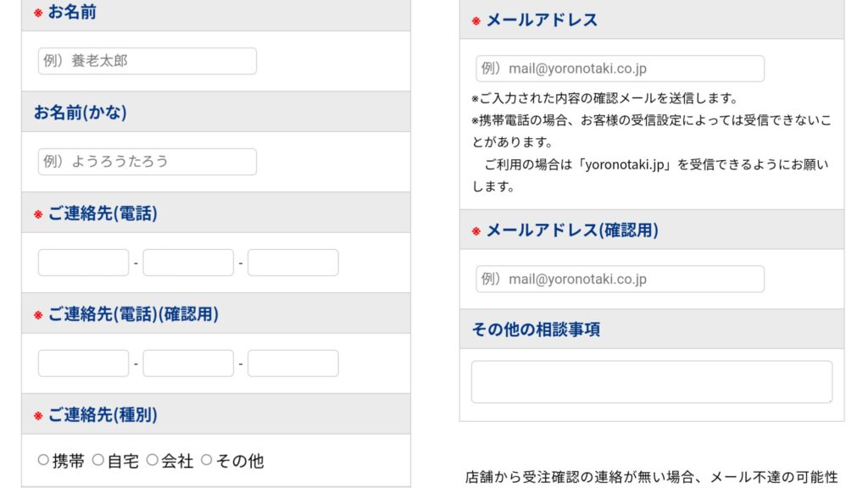Focus last box of ご連絡先(電話) phone number
The height and width of the screenshot is (488, 868).
click(x=292, y=263)
